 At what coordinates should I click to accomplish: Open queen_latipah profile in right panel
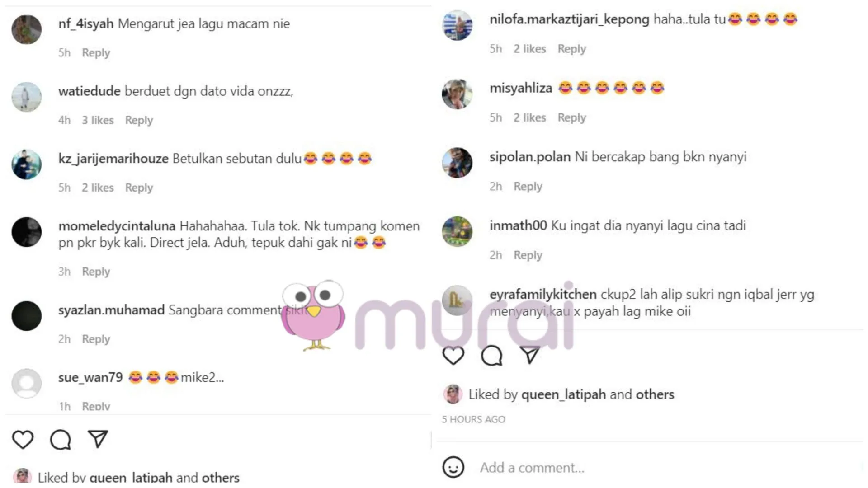563,394
